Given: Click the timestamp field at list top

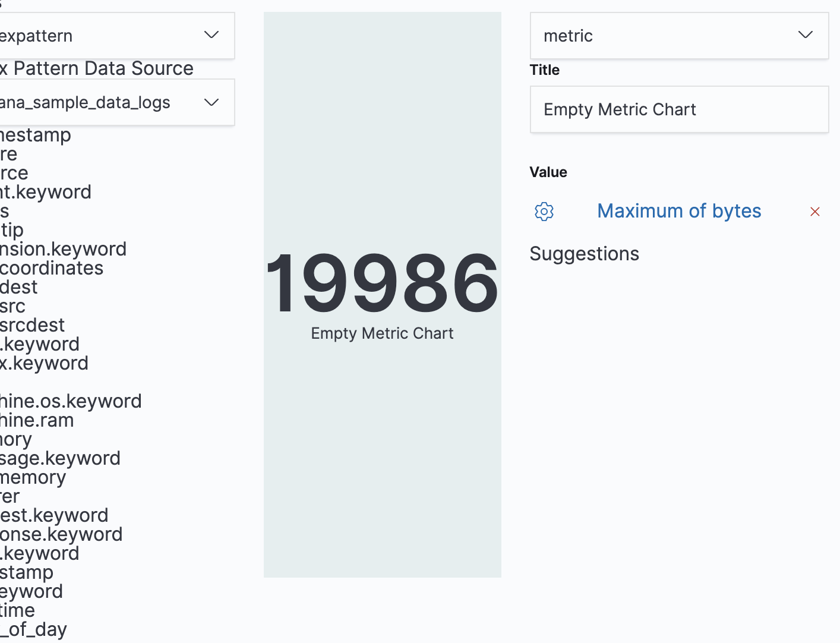Looking at the screenshot, I should tap(36, 135).
